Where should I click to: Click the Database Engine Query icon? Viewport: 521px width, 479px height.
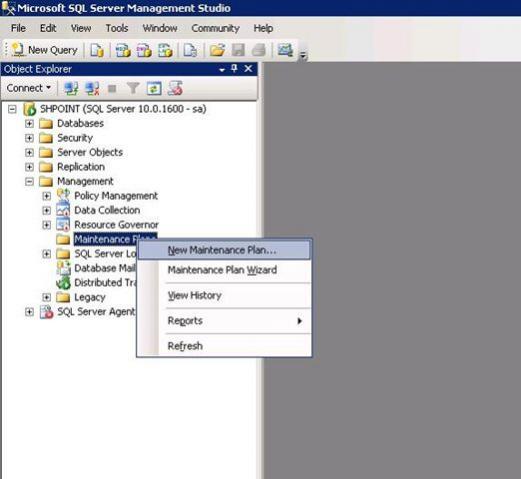point(97,50)
